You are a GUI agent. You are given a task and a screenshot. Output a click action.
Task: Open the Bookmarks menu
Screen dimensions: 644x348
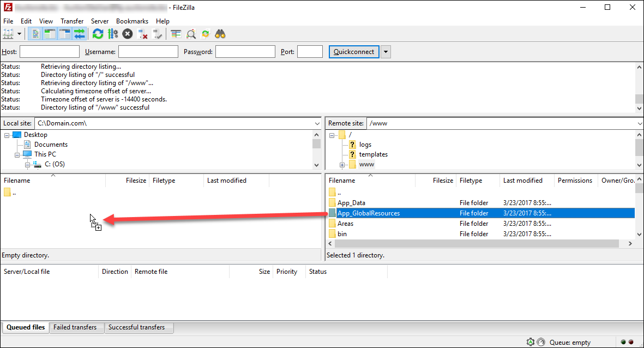click(133, 21)
